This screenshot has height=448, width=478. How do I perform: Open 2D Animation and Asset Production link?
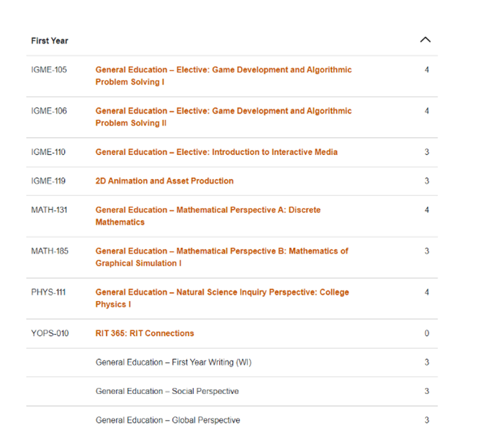[165, 181]
